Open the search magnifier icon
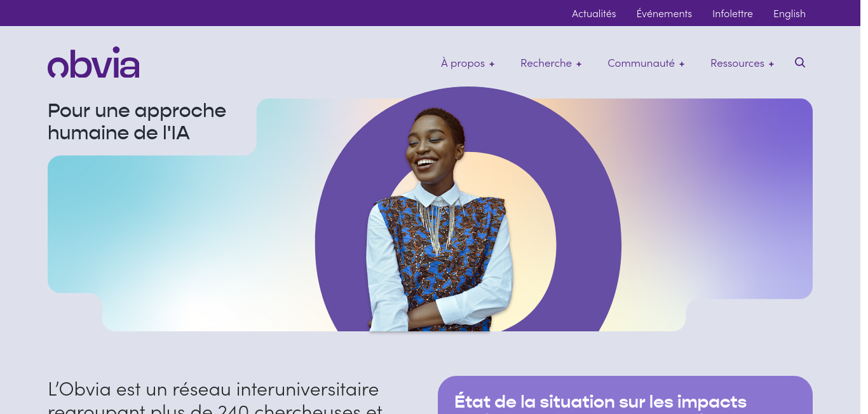The width and height of the screenshot is (868, 414). click(x=800, y=62)
